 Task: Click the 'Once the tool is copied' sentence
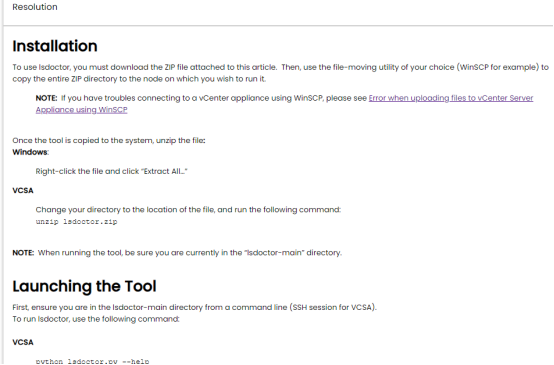click(x=109, y=140)
